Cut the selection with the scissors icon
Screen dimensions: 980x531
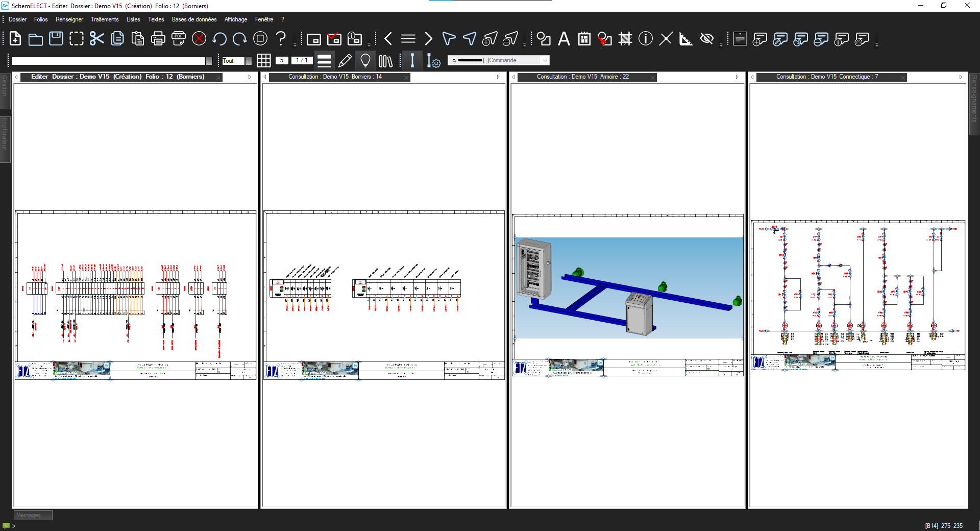tap(97, 39)
